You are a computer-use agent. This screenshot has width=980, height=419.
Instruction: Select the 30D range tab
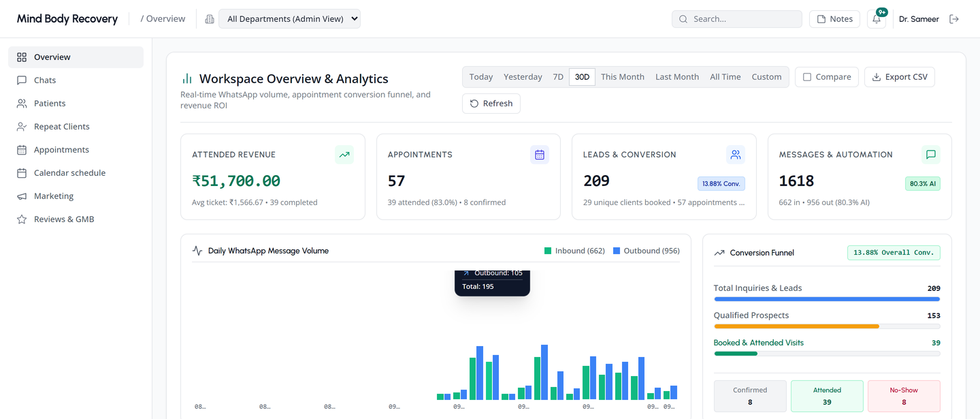point(582,77)
